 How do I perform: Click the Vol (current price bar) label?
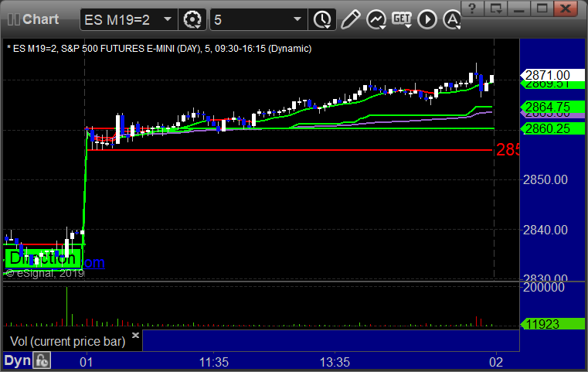point(67,341)
